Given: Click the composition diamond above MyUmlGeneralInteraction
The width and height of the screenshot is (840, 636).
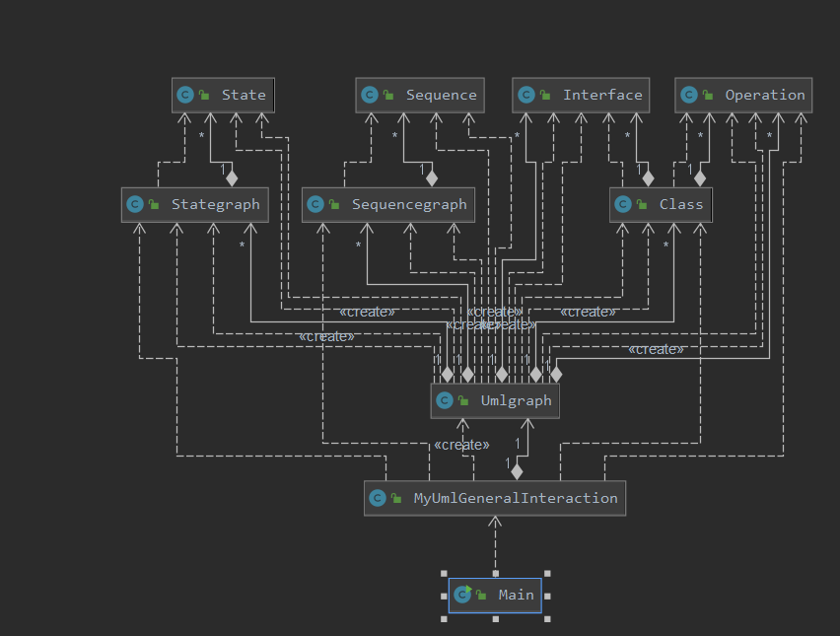Looking at the screenshot, I should tap(517, 472).
